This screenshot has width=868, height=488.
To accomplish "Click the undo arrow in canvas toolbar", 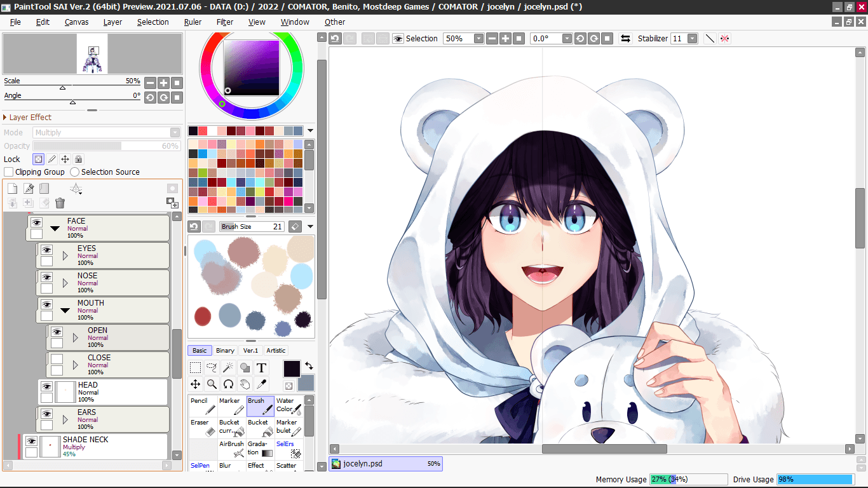I will (335, 39).
